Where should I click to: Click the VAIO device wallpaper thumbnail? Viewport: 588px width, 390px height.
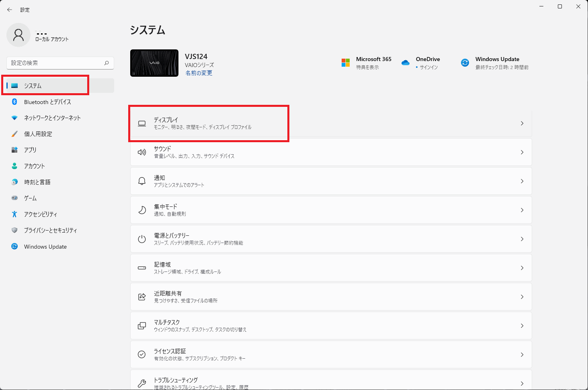pos(154,63)
